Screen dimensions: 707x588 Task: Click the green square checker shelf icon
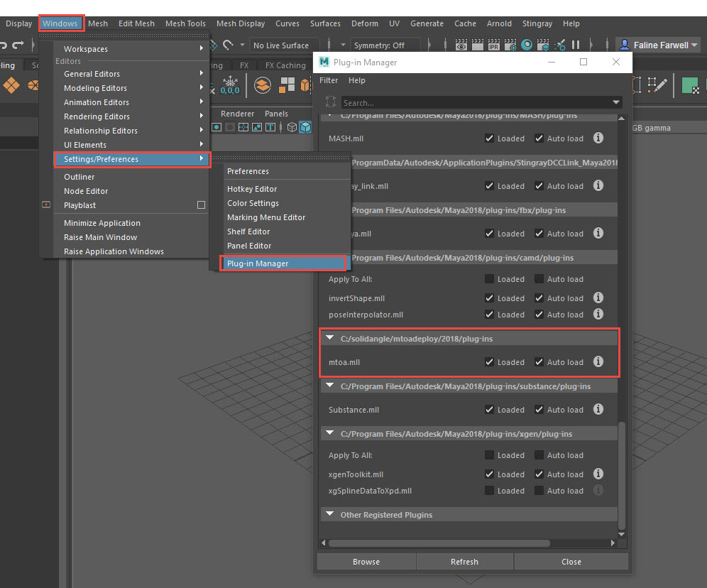(690, 85)
